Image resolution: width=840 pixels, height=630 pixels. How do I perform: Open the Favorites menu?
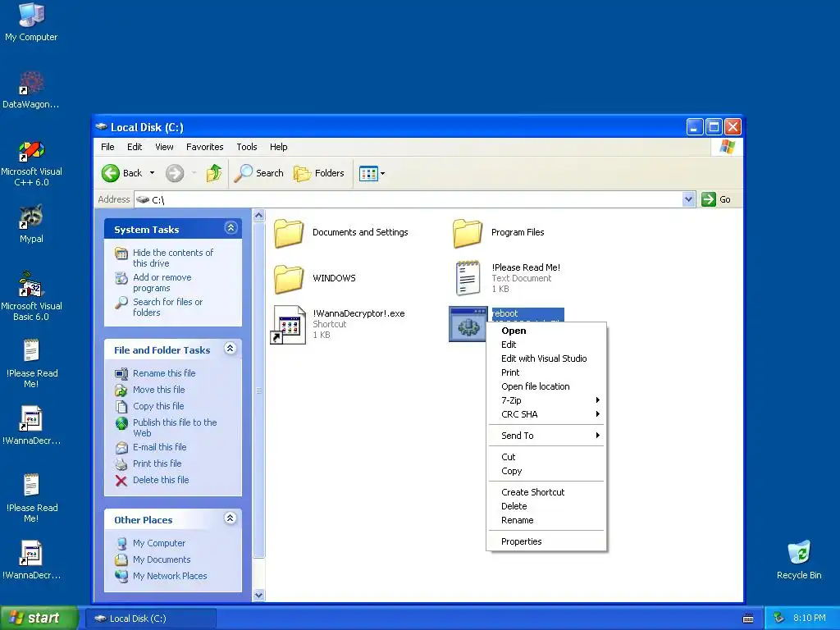pos(204,147)
